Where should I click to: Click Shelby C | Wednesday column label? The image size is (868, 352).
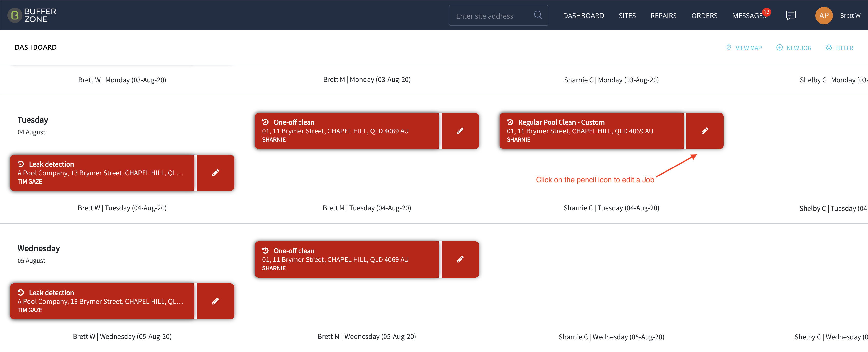click(831, 337)
